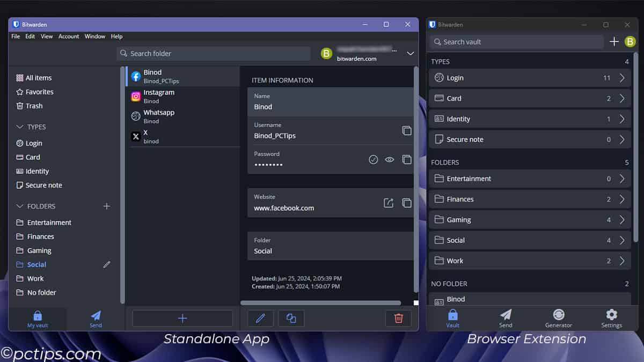Edit the Binod entry with the pencil icon
This screenshot has height=362, width=644.
point(260,318)
